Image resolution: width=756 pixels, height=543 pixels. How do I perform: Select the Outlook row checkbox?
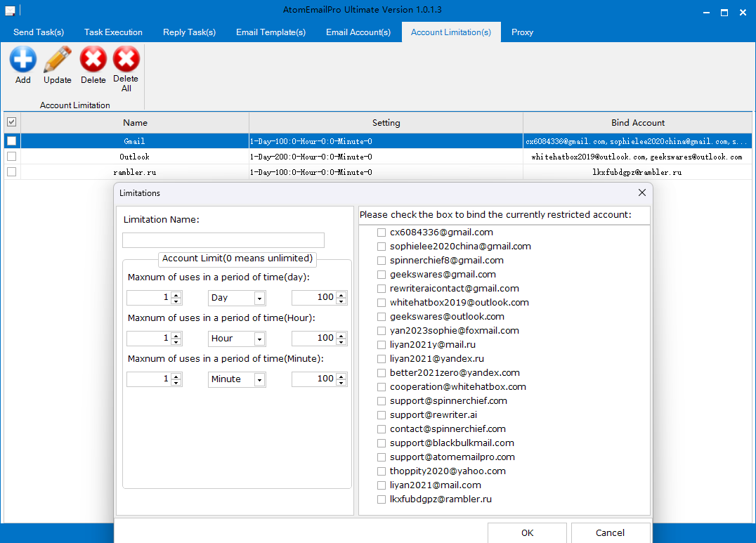pyautogui.click(x=11, y=157)
